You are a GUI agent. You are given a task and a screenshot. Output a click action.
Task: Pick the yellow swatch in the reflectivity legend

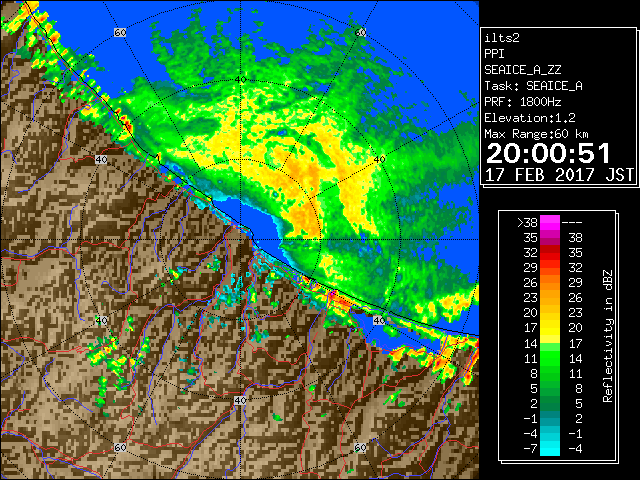click(x=550, y=328)
